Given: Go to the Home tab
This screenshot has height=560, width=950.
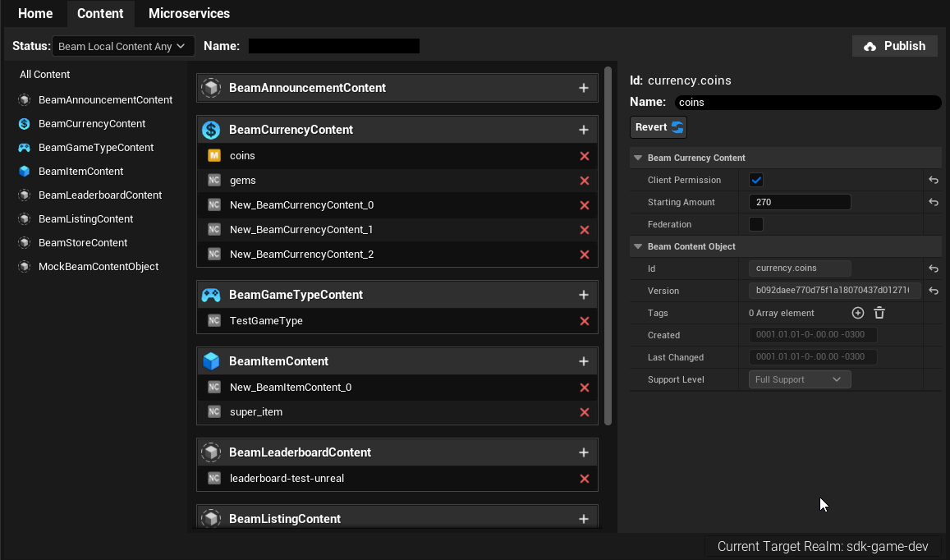Looking at the screenshot, I should coord(35,14).
